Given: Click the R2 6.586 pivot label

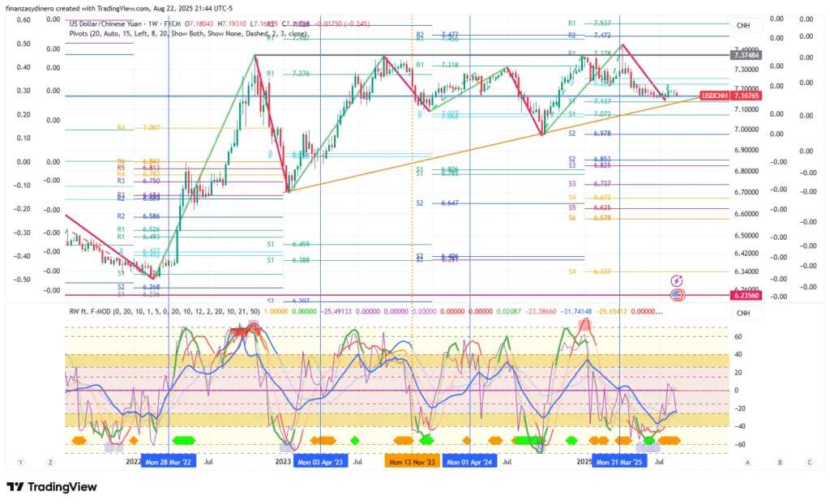Looking at the screenshot, I should pos(138,216).
